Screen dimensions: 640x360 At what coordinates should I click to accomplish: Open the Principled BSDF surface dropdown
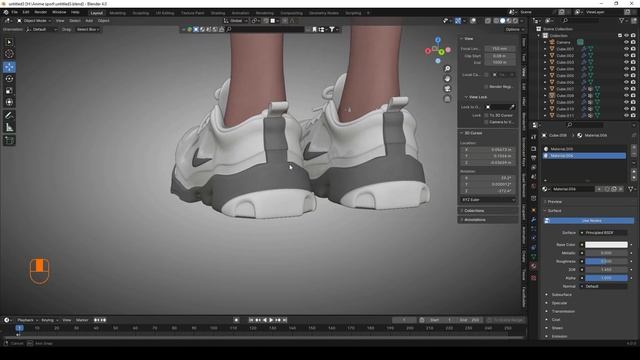click(603, 233)
